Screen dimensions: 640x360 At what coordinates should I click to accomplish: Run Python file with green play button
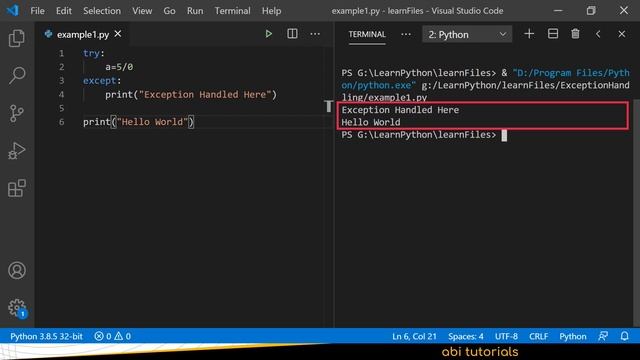[268, 34]
